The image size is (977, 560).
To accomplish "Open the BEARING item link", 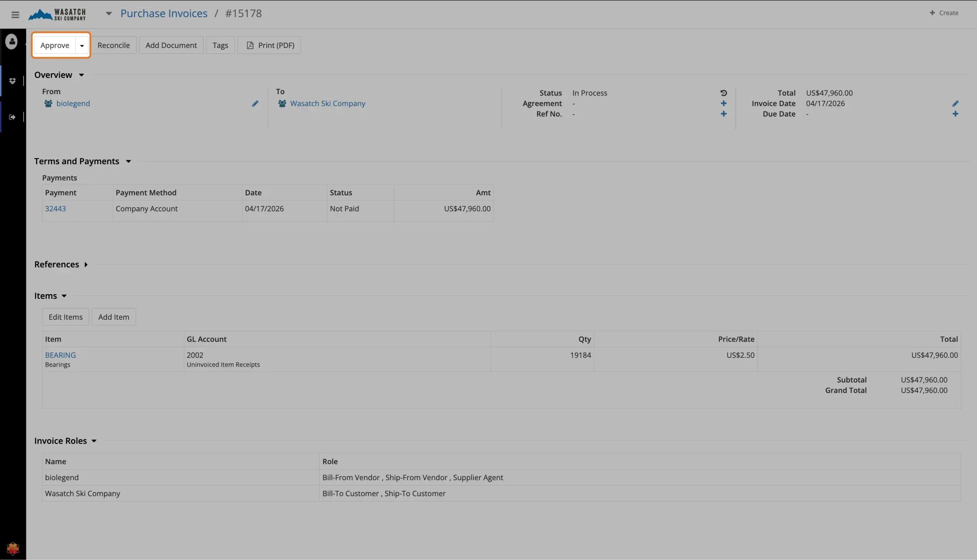I will pyautogui.click(x=60, y=355).
